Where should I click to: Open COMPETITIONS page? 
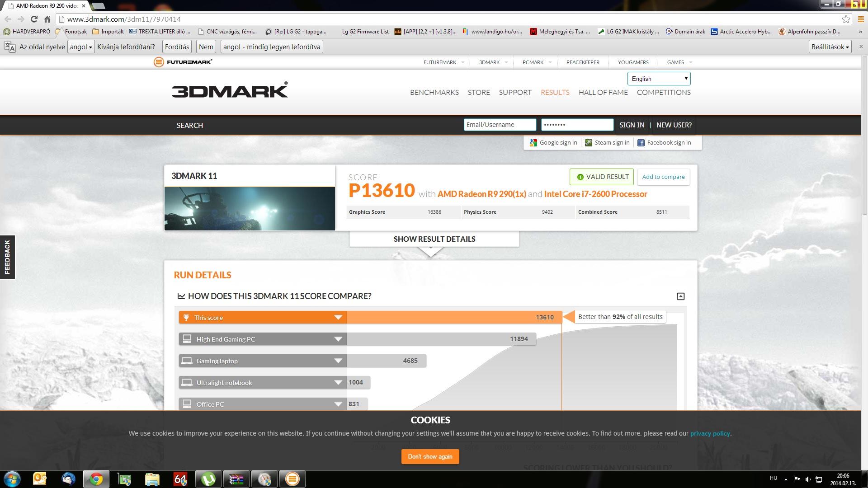click(664, 92)
